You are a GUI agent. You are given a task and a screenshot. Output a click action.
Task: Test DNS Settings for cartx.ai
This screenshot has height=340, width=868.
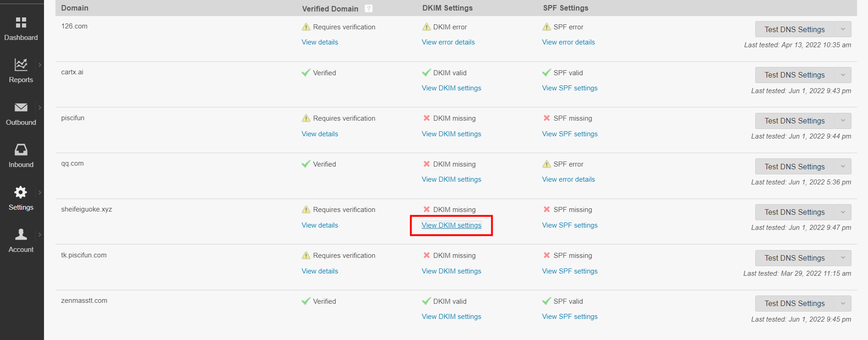(x=794, y=75)
